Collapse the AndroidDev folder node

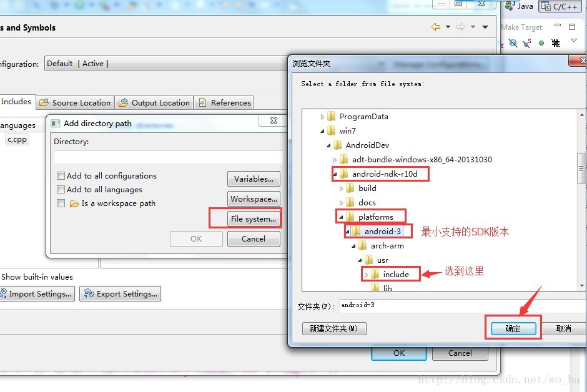coord(328,145)
